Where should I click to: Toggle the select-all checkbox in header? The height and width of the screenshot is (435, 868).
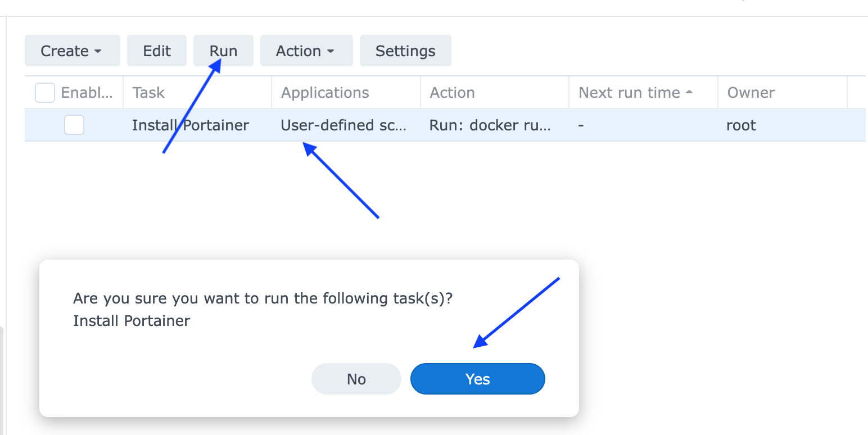pyautogui.click(x=44, y=92)
